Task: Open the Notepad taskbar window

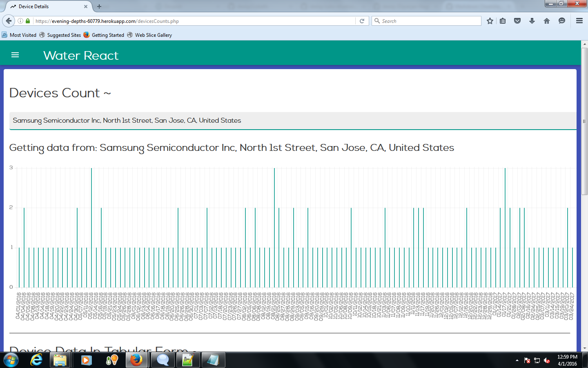Action: [213, 360]
